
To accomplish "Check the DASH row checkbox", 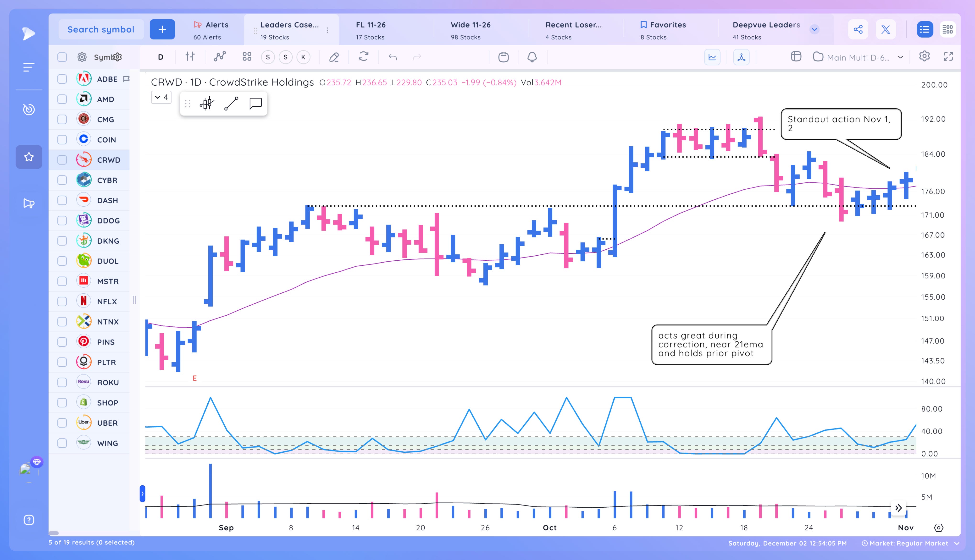I will 62,200.
